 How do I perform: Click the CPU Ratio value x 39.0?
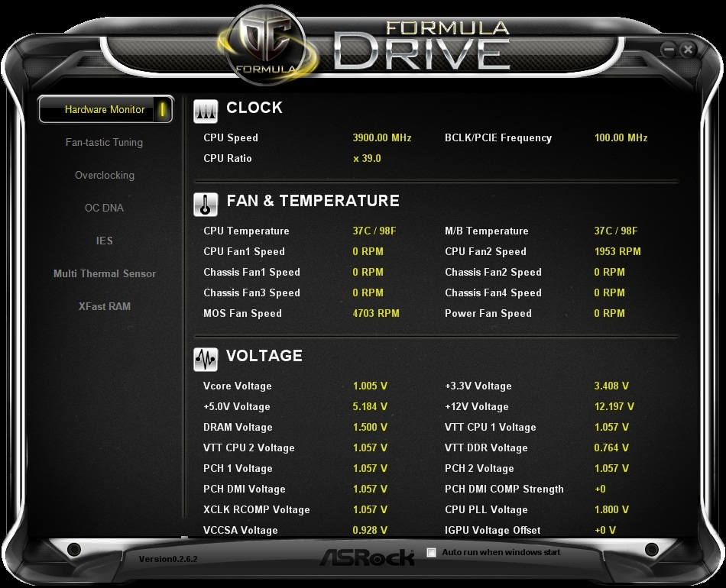point(367,159)
